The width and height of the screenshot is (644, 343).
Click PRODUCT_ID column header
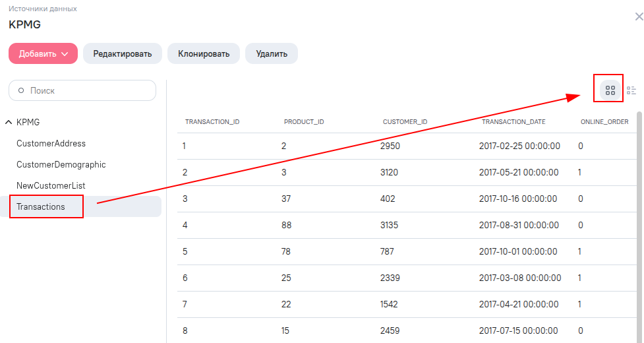[x=304, y=121]
